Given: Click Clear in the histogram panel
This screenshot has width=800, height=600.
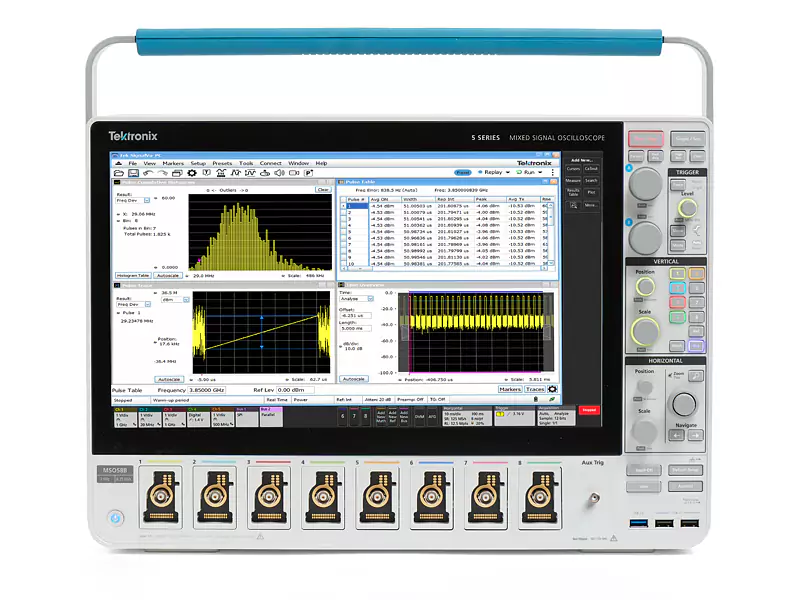Looking at the screenshot, I should (323, 189).
